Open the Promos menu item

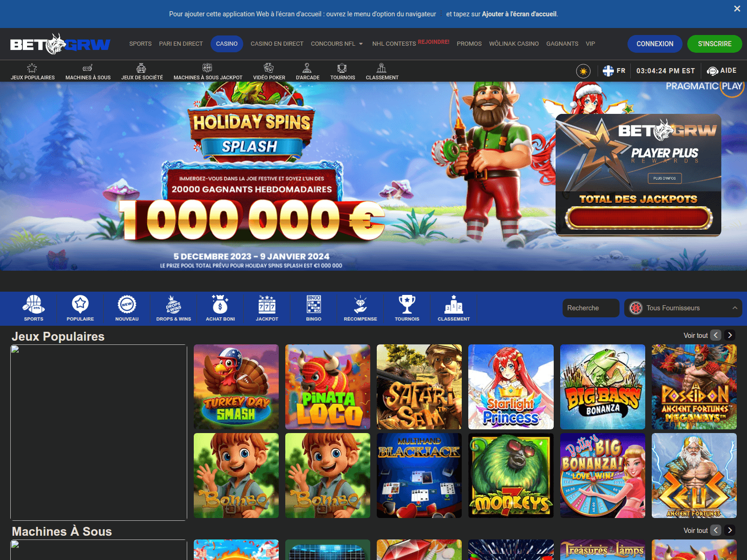pos(469,44)
